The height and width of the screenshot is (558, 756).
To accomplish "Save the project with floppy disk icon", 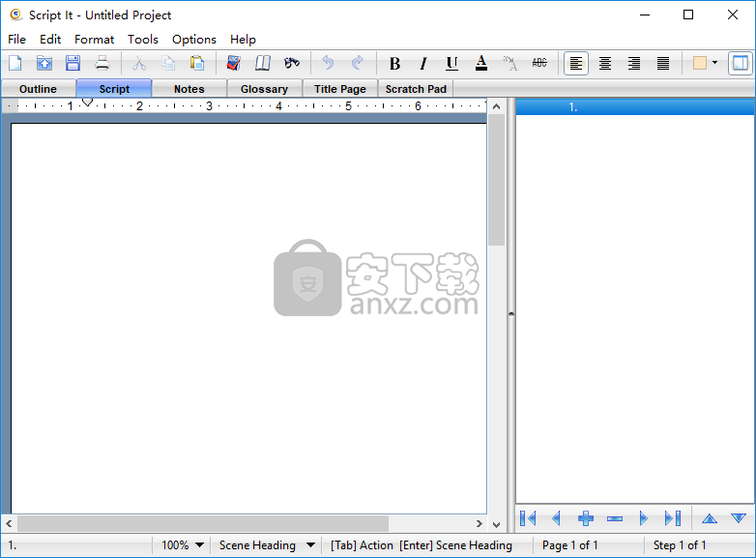I will [73, 63].
